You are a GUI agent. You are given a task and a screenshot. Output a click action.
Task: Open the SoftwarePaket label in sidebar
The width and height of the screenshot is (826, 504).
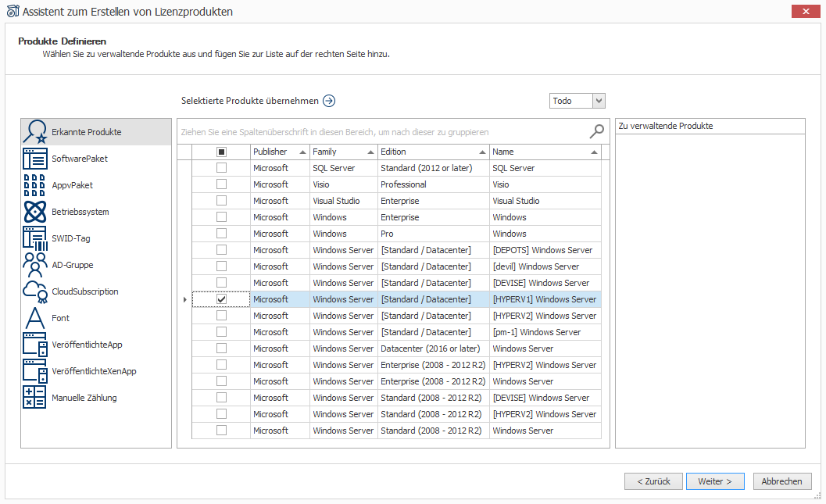tap(80, 159)
